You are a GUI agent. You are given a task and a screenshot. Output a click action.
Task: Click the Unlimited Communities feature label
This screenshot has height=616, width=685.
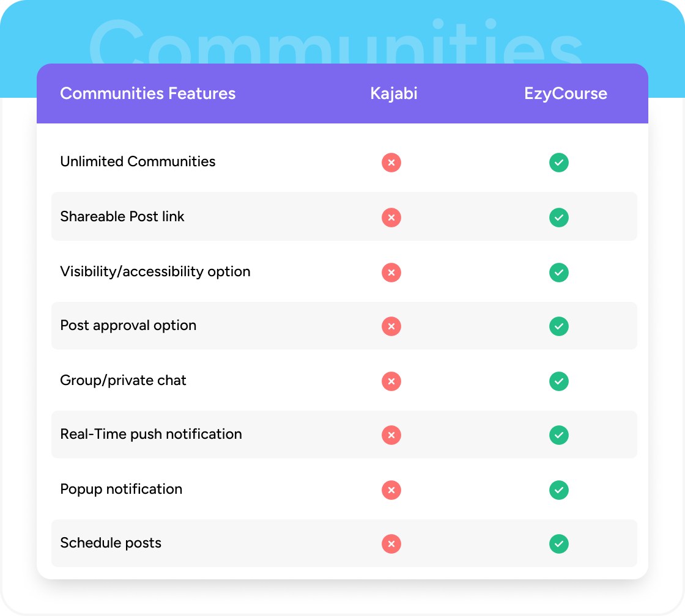pos(138,161)
